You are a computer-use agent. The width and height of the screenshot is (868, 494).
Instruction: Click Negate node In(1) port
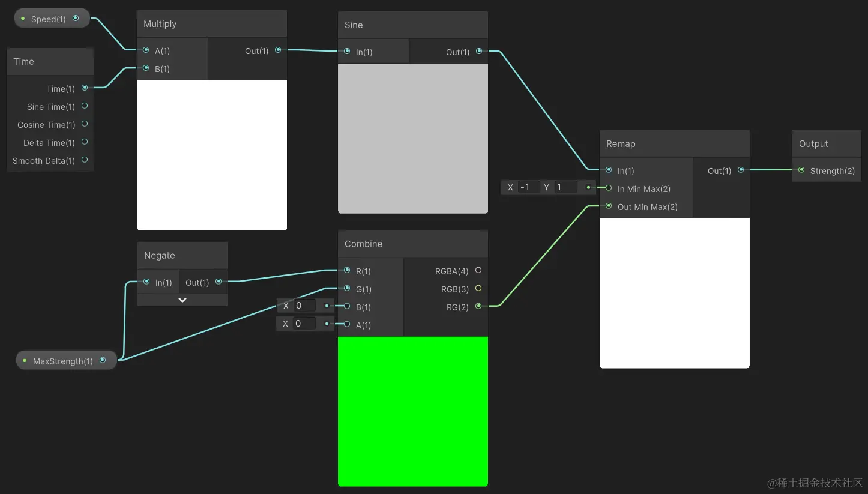(x=146, y=282)
